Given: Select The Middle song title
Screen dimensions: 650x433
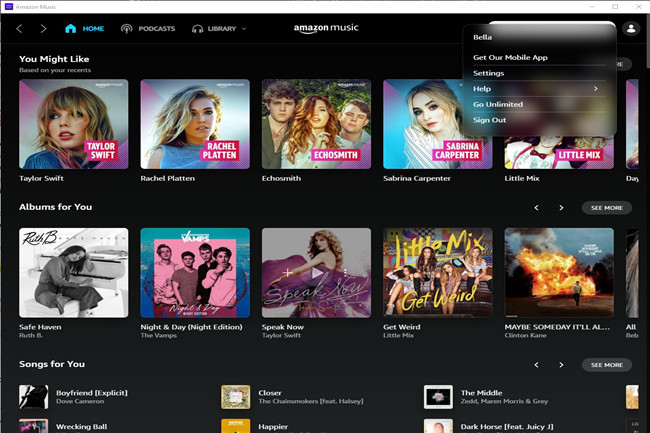Looking at the screenshot, I should [481, 393].
